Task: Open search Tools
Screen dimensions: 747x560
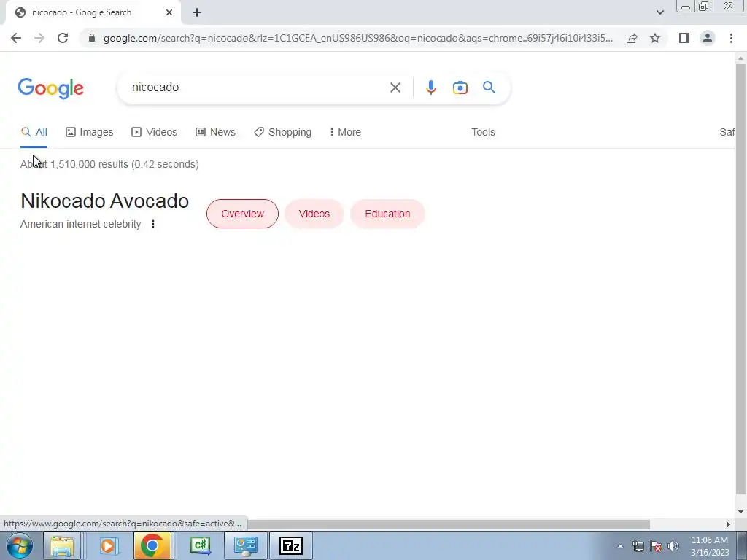Action: coord(483,132)
